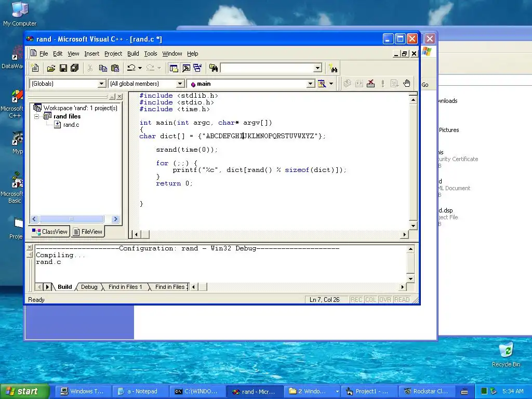This screenshot has width=532, height=399.
Task: Switch to Rockstar Cl... taskbar button
Action: (x=427, y=392)
